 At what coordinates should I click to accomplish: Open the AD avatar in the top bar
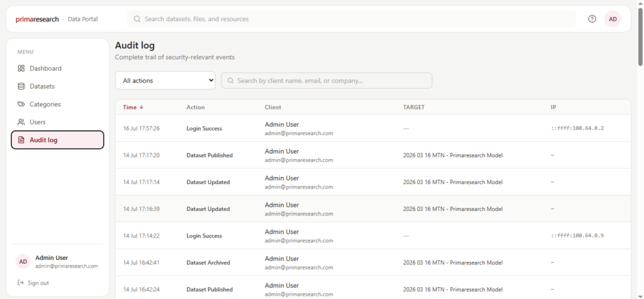point(613,19)
